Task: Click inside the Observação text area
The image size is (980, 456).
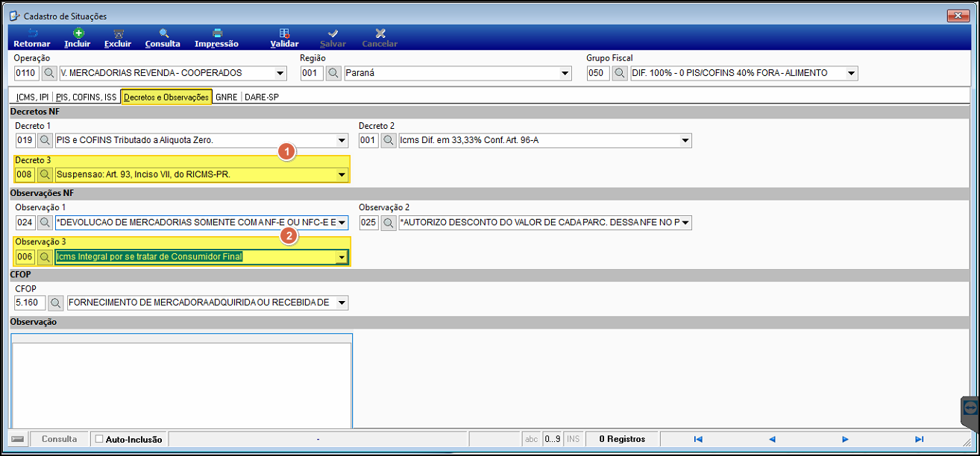Action: coord(181,384)
